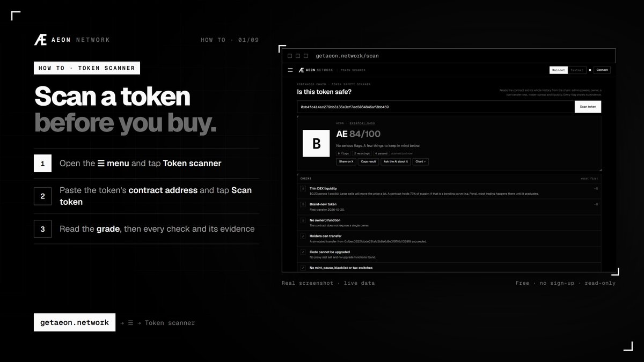The height and width of the screenshot is (362, 644).
Task: Click the Connect wallet button
Action: tap(602, 70)
